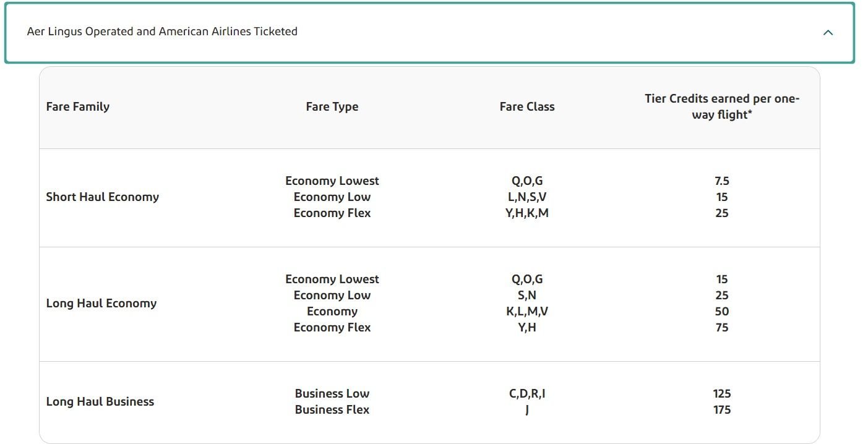Collapse the Aer Lingus accordion chevron
The width and height of the screenshot is (868, 444).
pyautogui.click(x=828, y=32)
